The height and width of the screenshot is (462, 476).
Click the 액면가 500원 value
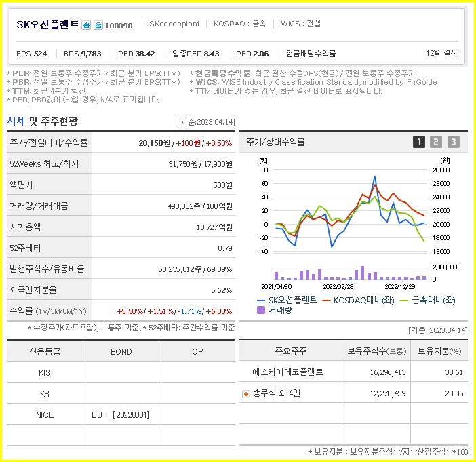(x=223, y=185)
